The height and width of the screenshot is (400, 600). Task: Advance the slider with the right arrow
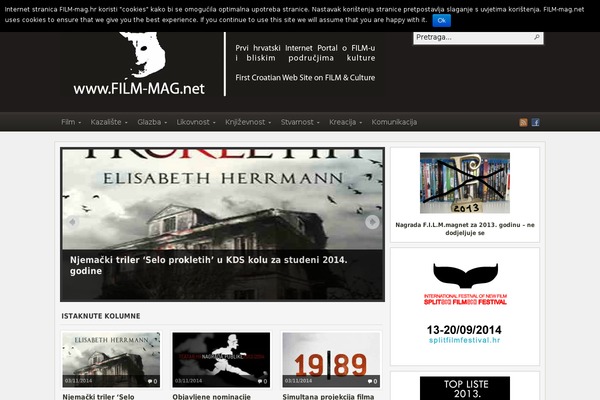tap(372, 222)
